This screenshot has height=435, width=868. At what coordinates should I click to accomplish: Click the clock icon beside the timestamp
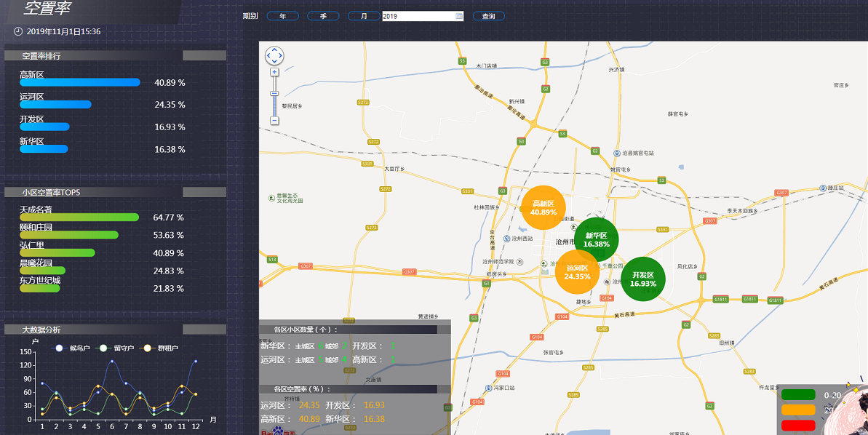click(17, 31)
